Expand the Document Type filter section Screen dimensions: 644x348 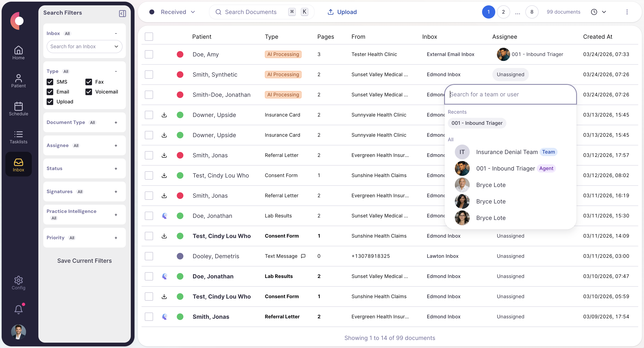116,122
